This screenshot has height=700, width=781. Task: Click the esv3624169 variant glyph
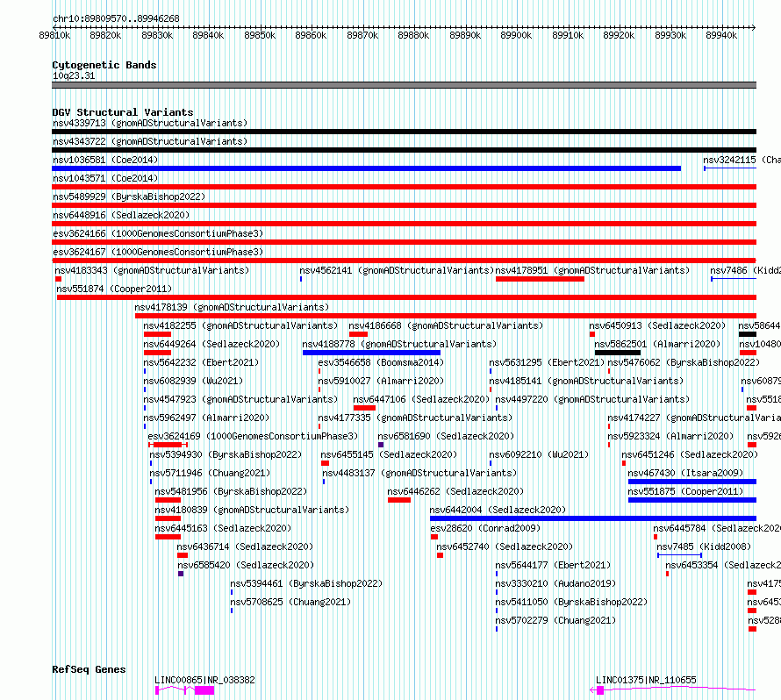[168, 445]
